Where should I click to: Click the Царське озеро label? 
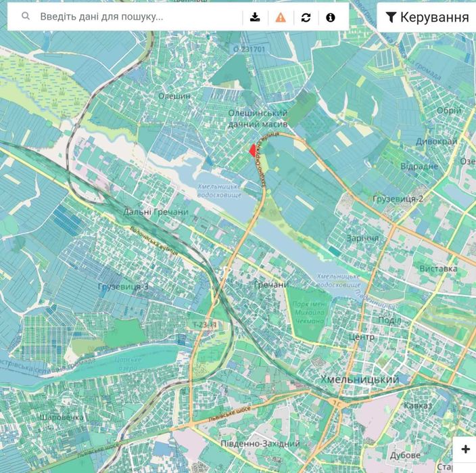[x=128, y=363]
